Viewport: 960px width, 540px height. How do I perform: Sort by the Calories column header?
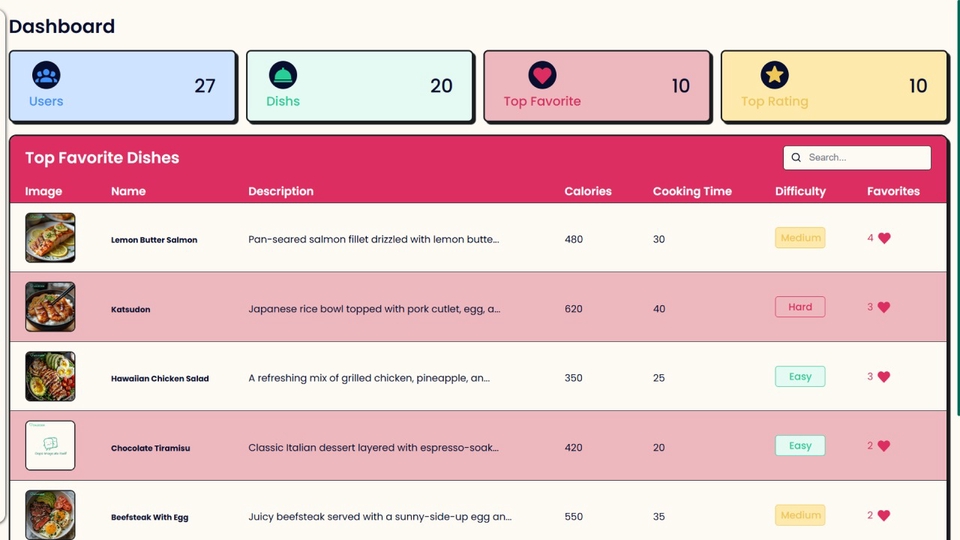point(588,191)
